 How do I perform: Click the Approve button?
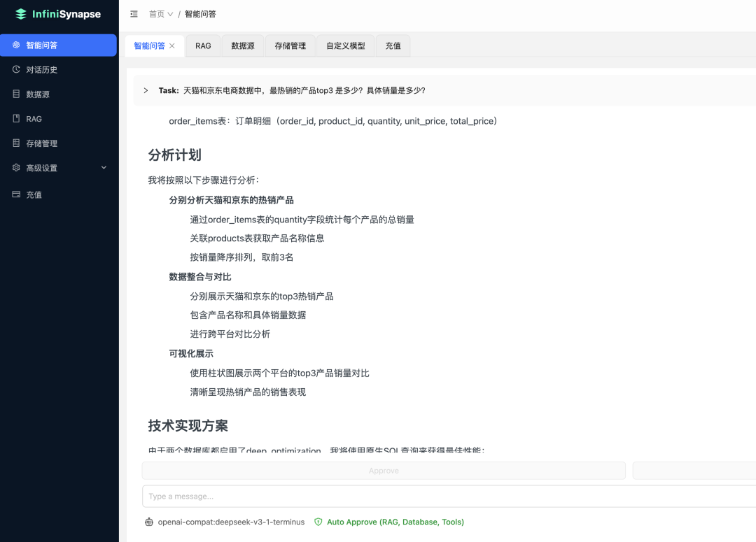[x=384, y=471]
